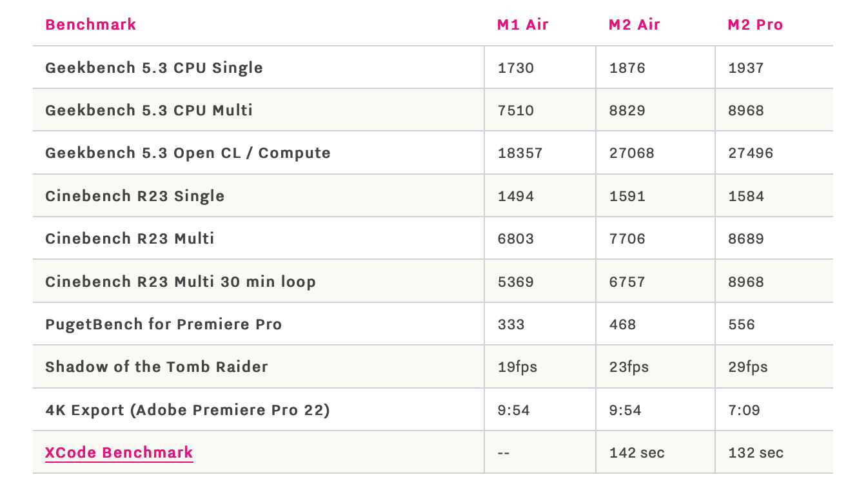Select the 4K Export Adobe Premiere Pro label
Screen dimensions: 868x495
pos(188,410)
